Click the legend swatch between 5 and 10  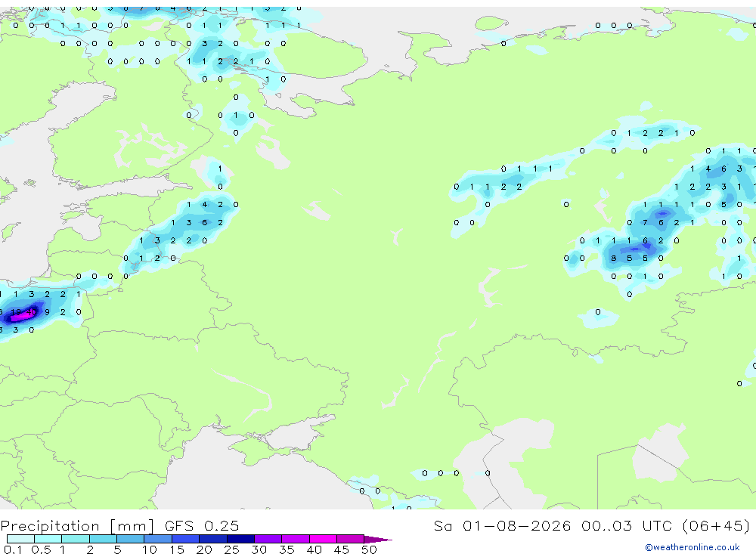pos(131,539)
